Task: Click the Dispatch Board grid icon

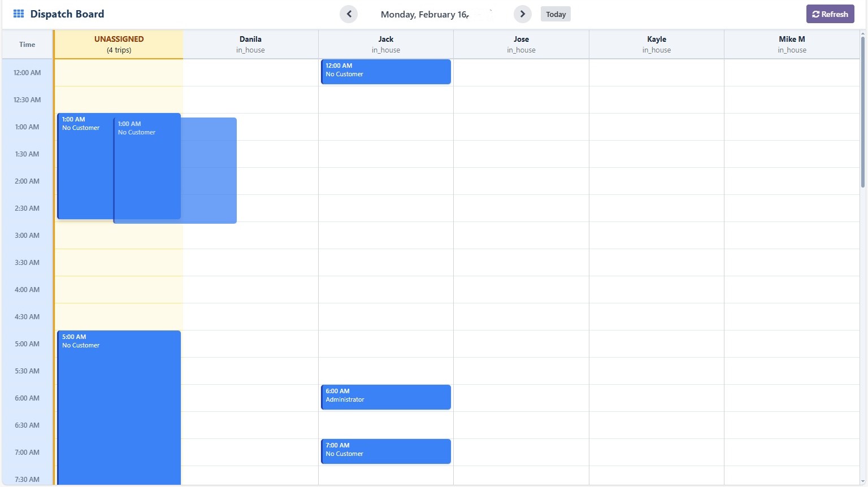Action: pyautogui.click(x=19, y=14)
